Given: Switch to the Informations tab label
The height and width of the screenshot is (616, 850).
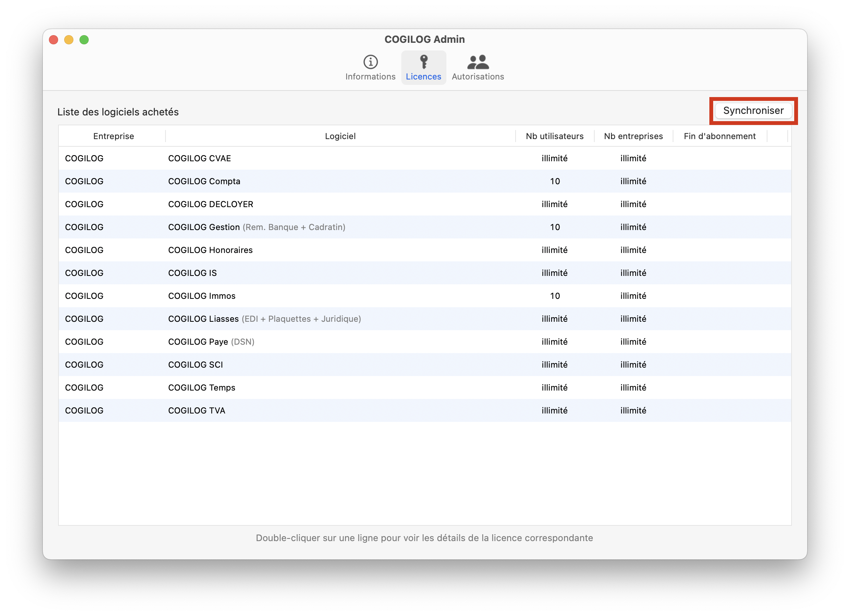Looking at the screenshot, I should pos(370,76).
